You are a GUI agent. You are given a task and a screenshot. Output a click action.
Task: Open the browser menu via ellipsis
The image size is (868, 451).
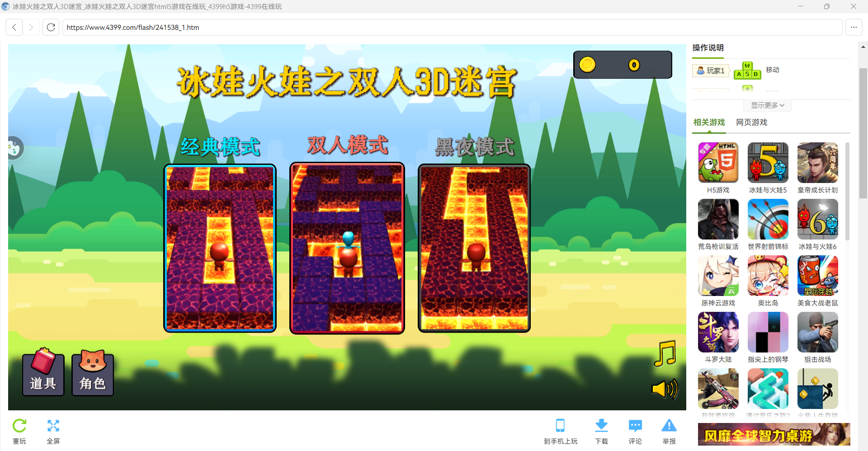coord(854,27)
